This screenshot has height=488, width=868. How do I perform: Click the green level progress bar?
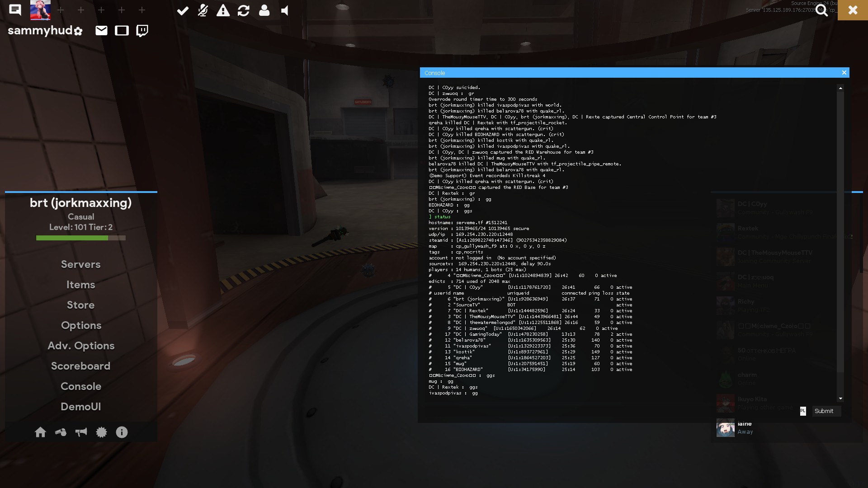[72, 238]
